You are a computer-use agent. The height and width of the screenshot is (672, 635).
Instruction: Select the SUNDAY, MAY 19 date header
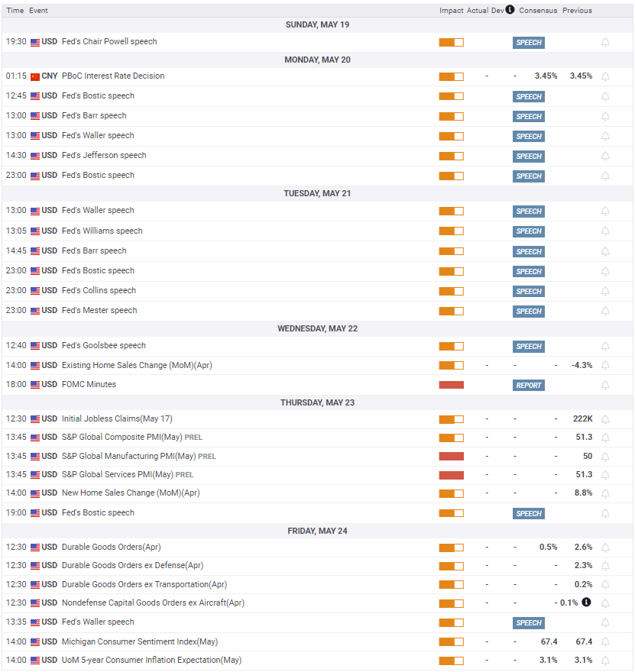click(x=317, y=25)
